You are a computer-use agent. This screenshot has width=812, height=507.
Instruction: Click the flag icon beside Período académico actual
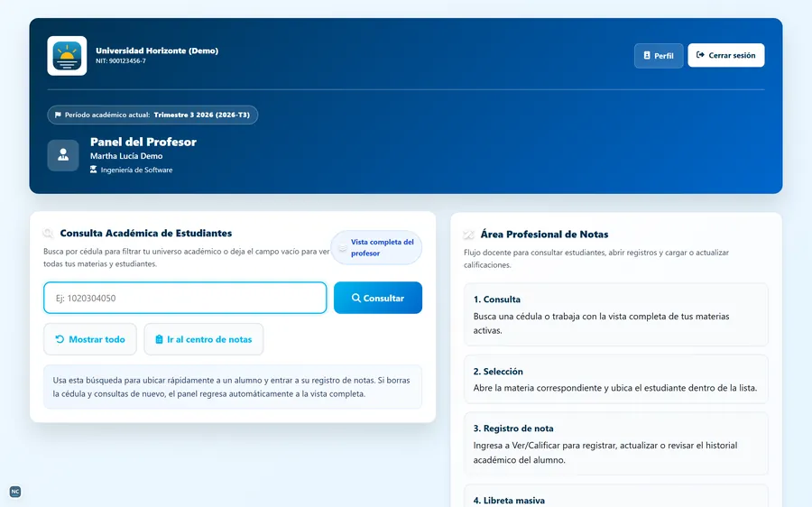[x=58, y=115]
